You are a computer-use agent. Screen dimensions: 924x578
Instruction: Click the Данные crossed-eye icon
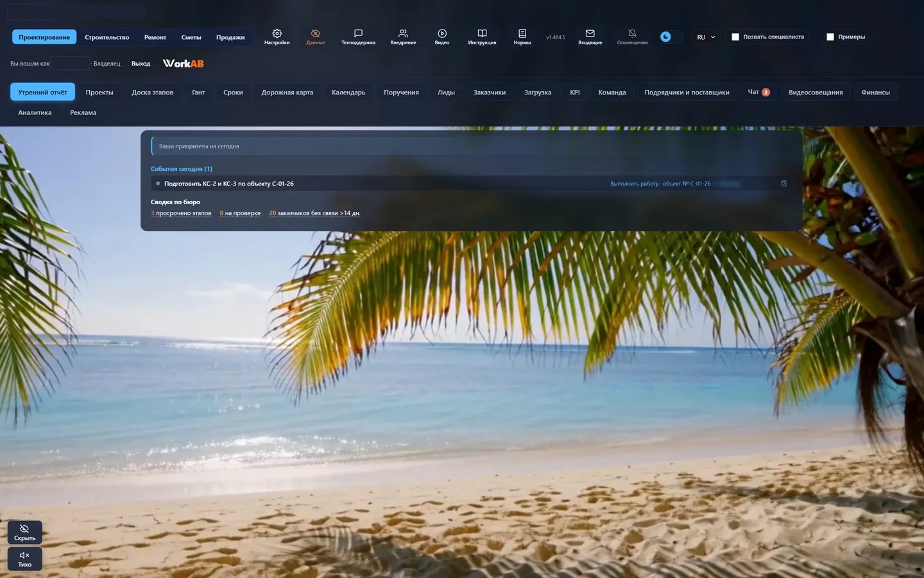point(315,37)
